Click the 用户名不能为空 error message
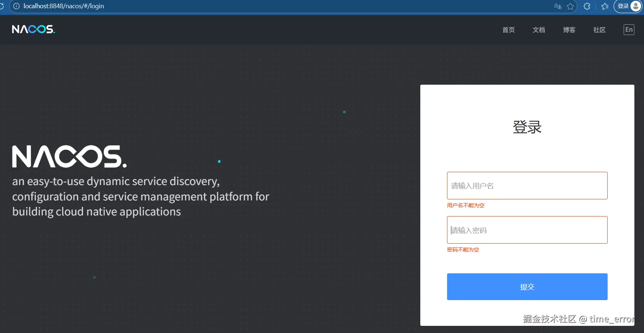The height and width of the screenshot is (333, 644). pos(465,205)
